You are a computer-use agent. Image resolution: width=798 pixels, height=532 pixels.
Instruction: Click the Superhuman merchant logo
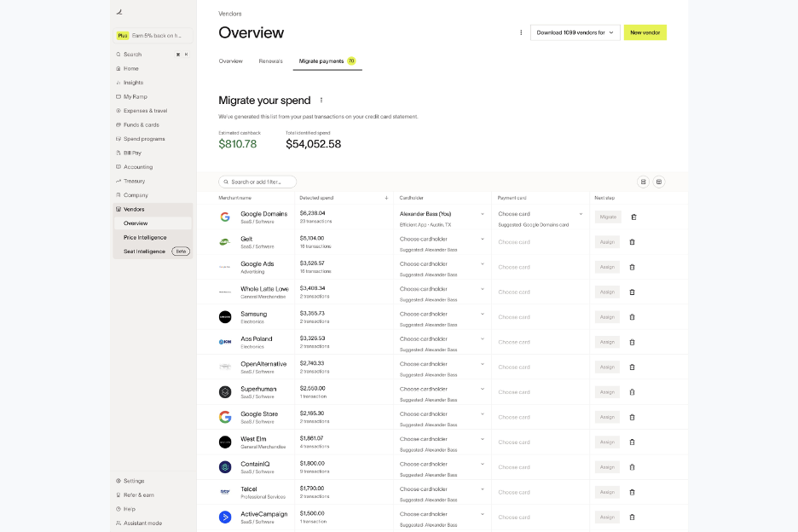(225, 392)
